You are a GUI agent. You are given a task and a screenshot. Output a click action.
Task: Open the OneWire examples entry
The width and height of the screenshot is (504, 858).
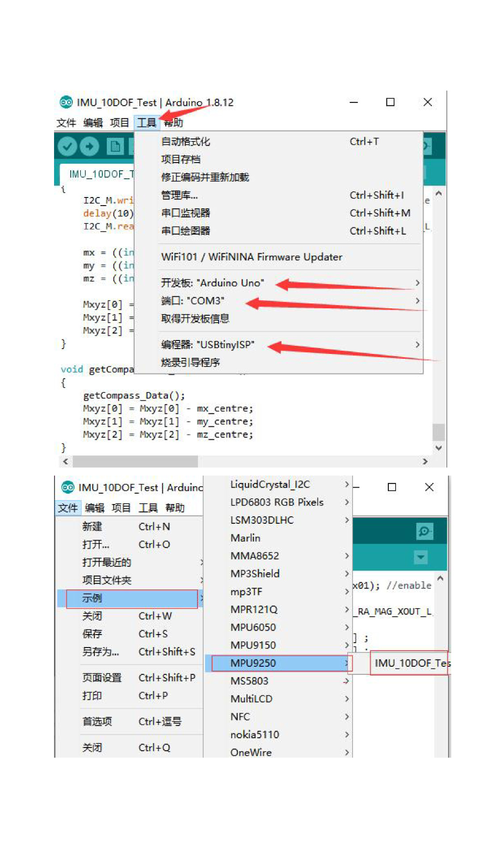point(278,752)
